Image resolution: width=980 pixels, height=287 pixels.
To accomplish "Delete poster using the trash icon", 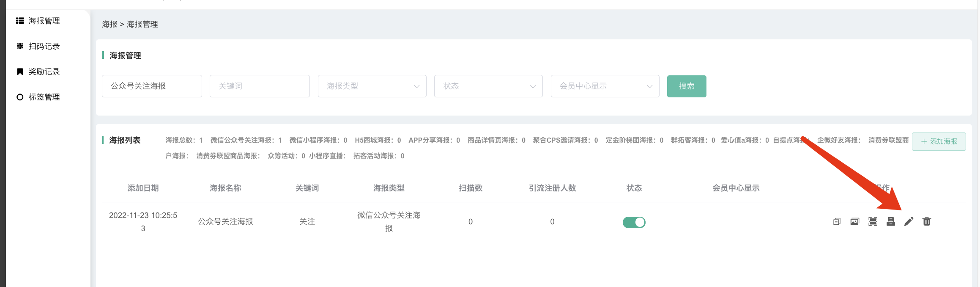I will (x=927, y=222).
